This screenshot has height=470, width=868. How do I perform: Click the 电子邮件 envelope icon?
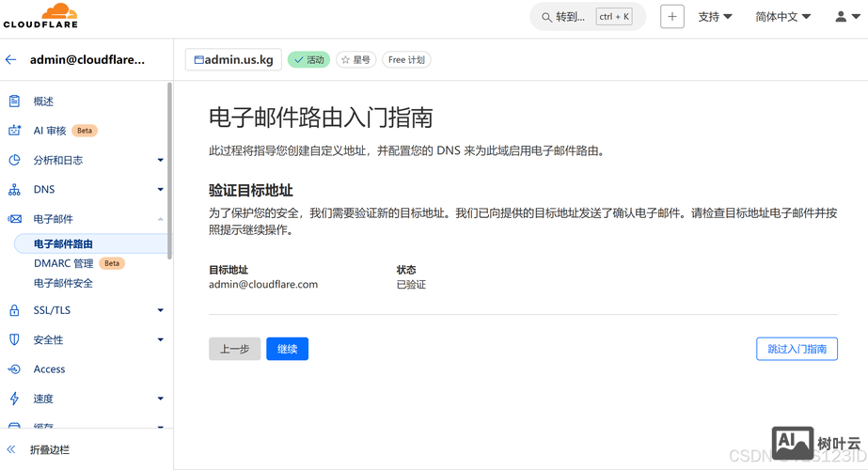pyautogui.click(x=14, y=219)
